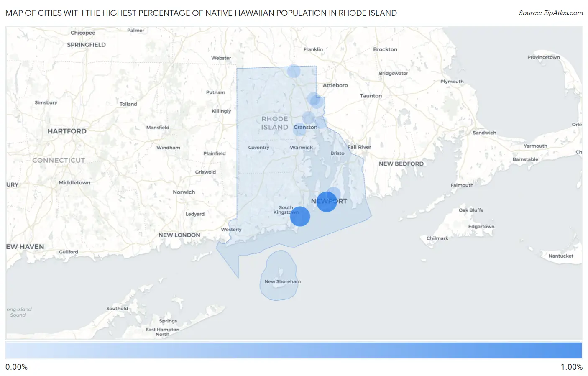Image resolution: width=588 pixels, height=376 pixels.
Task: Click the 'NEW BEDFORD' city label
Action: coord(401,164)
